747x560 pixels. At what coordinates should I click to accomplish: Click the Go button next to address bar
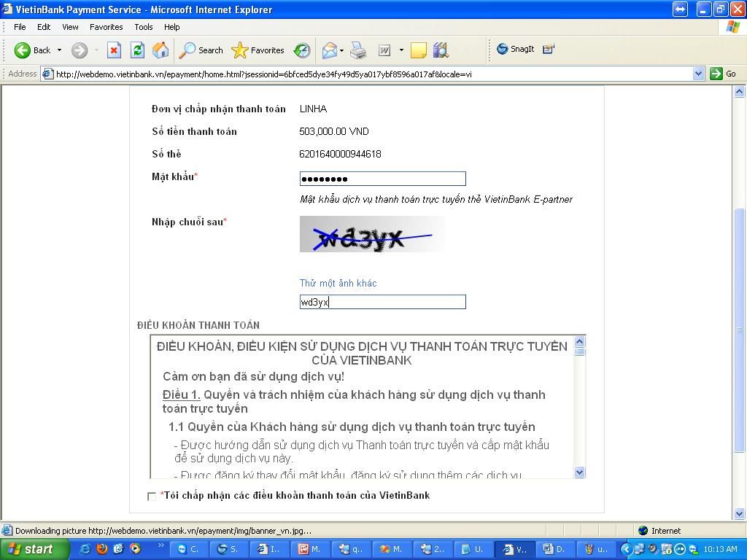(723, 74)
